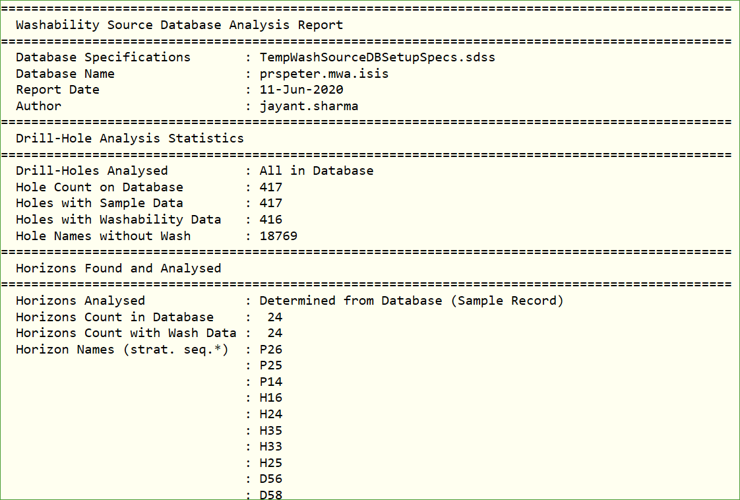The image size is (740, 500).
Task: Click 'Determined from Database (Sample Record)' text
Action: (x=411, y=300)
